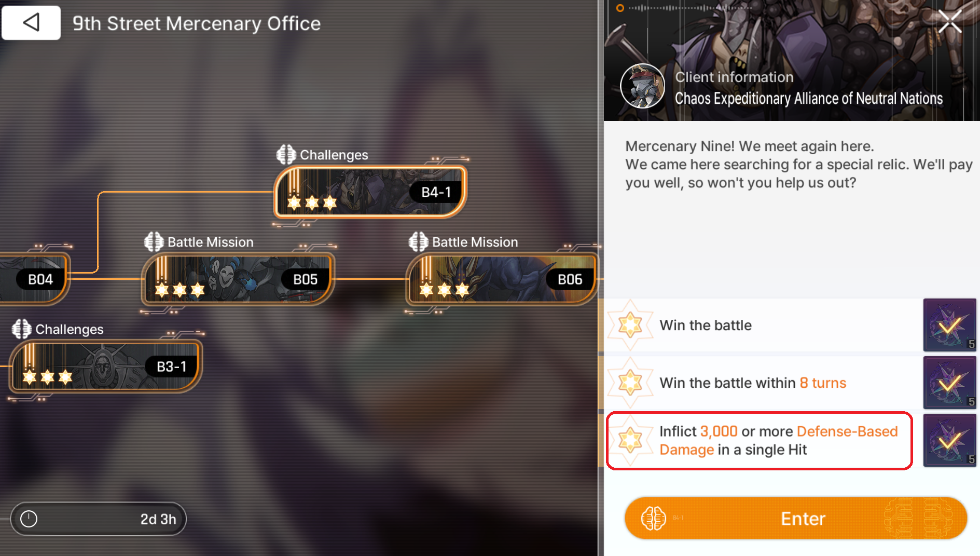Close the client information panel
This screenshot has height=556, width=980.
click(x=950, y=22)
